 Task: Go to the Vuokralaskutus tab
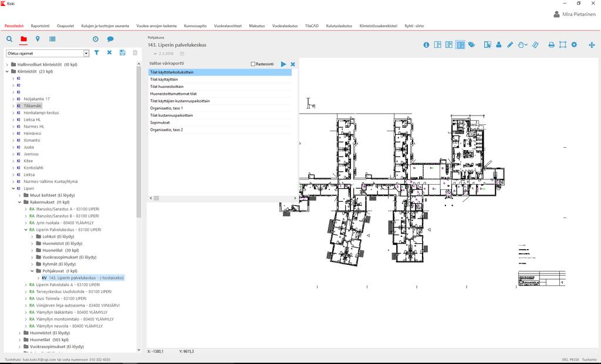point(285,26)
